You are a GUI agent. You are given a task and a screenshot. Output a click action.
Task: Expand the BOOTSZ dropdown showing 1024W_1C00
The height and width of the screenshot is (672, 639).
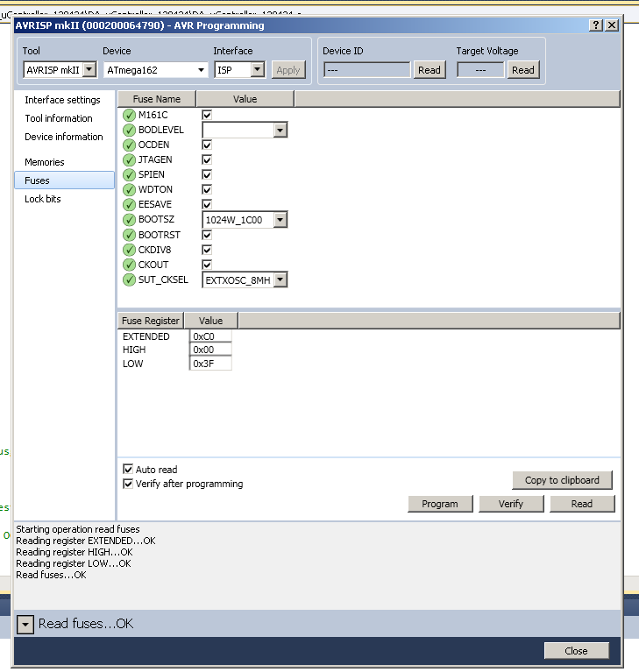280,220
